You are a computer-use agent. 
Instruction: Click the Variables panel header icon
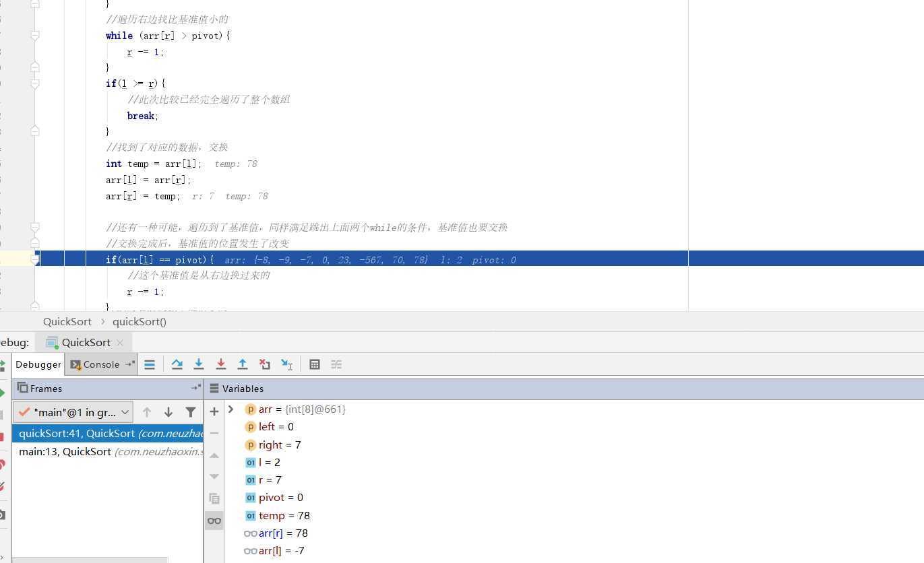tap(214, 389)
